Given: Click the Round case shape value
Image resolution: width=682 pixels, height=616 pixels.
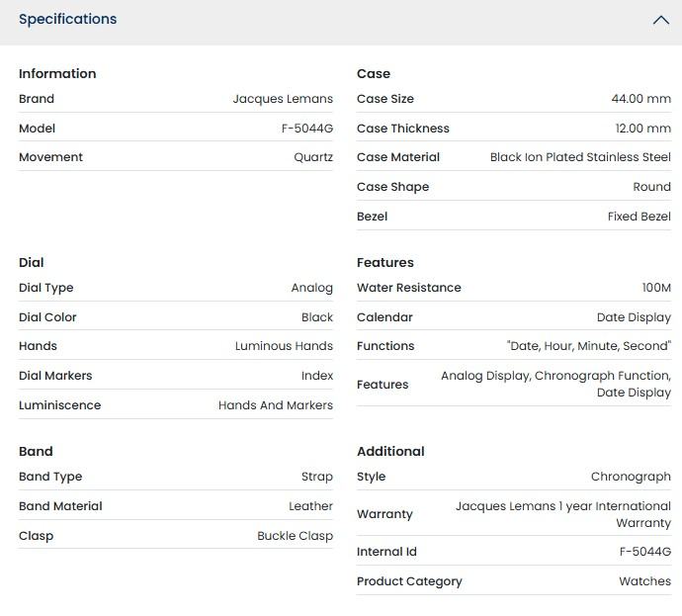Looking at the screenshot, I should click(x=651, y=187).
